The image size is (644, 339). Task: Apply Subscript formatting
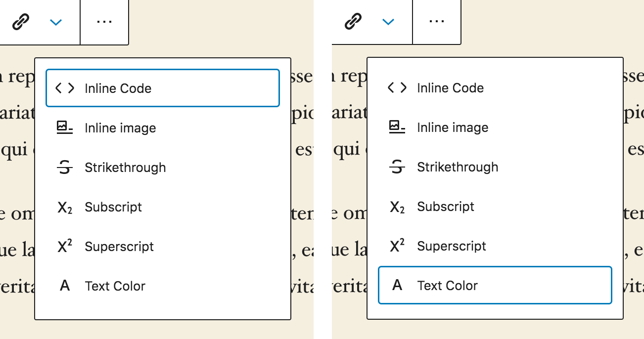[114, 207]
